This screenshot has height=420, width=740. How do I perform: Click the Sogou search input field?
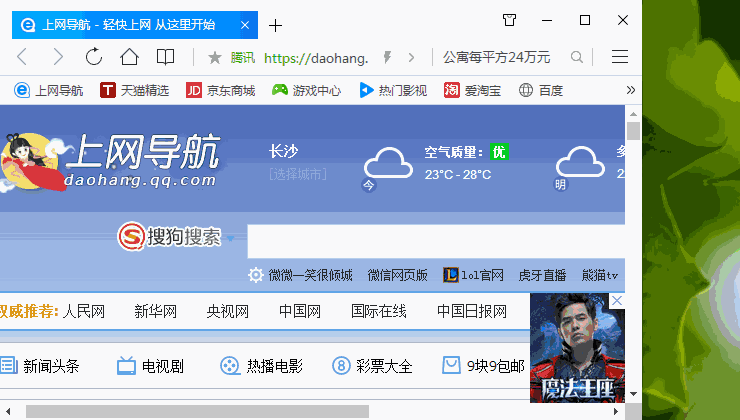pos(436,241)
